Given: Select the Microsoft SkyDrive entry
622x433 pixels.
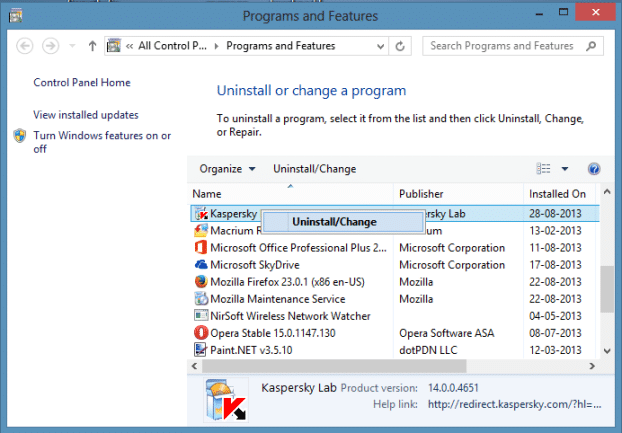Looking at the screenshot, I should (x=255, y=265).
